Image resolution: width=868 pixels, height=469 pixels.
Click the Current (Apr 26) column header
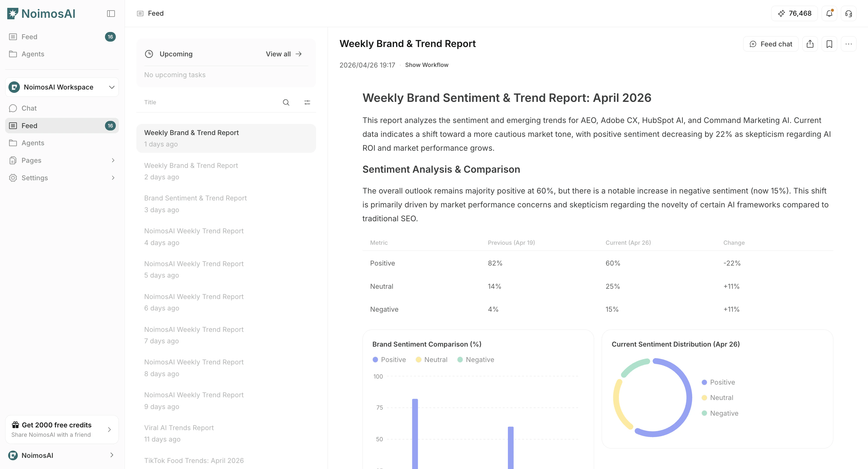(x=628, y=243)
